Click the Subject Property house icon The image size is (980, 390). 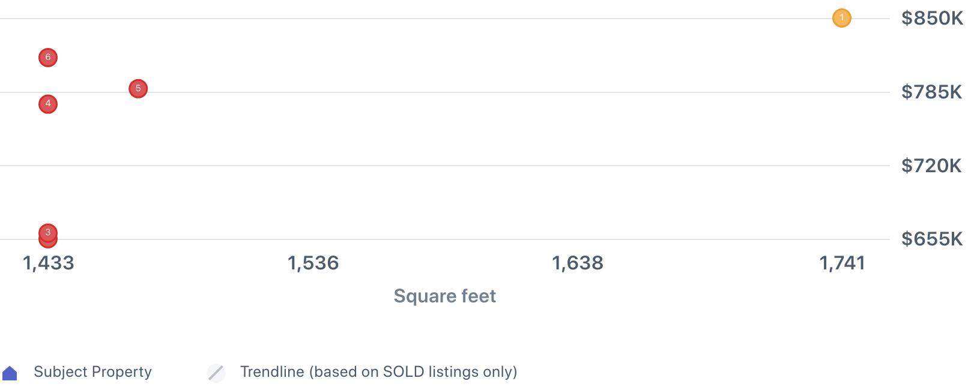[10, 373]
